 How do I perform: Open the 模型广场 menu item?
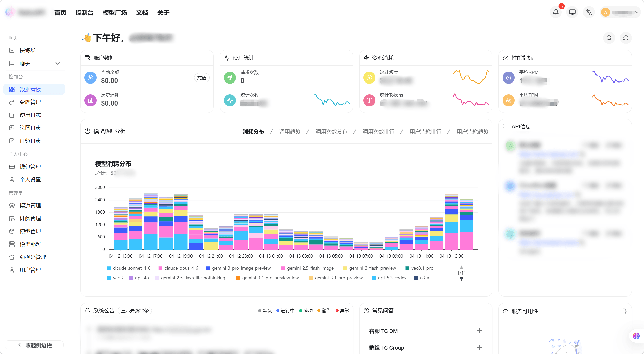pos(115,12)
